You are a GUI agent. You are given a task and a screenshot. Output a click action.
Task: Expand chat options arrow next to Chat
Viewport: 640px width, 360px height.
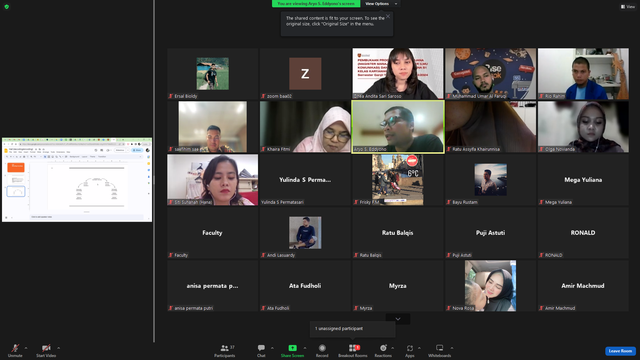pos(272,348)
